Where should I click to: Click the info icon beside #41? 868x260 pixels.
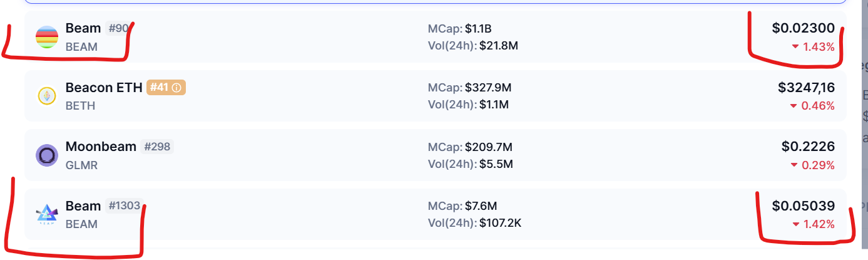tap(176, 88)
